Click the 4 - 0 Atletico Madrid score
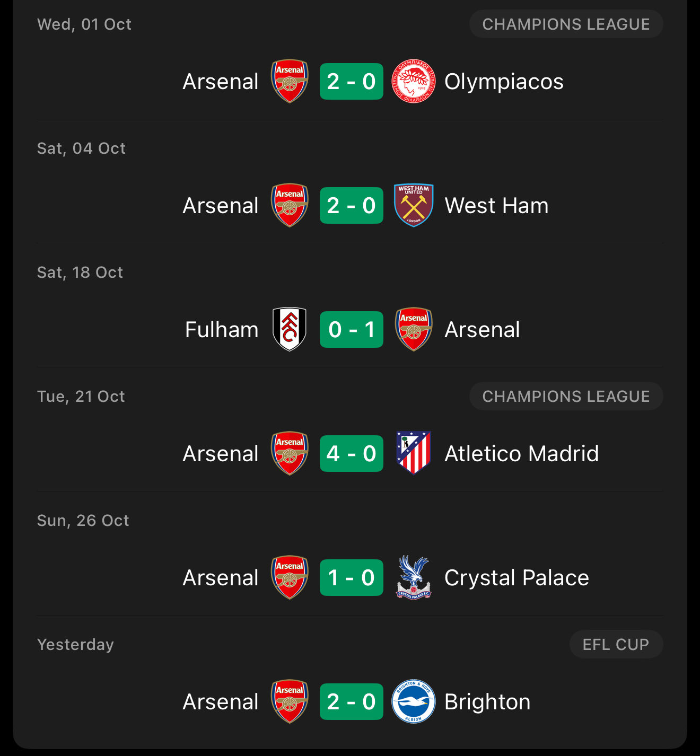Screen dimensions: 700x756 (351, 454)
